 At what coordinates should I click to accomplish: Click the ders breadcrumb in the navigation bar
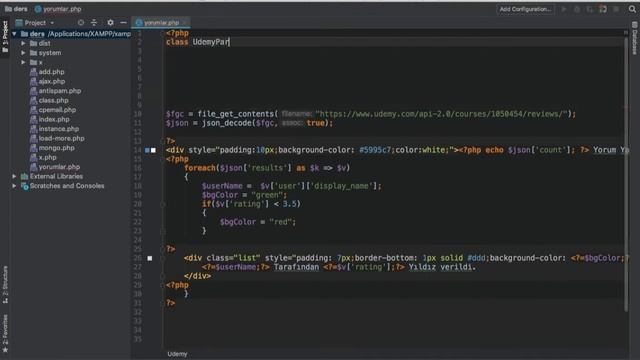tap(16, 9)
